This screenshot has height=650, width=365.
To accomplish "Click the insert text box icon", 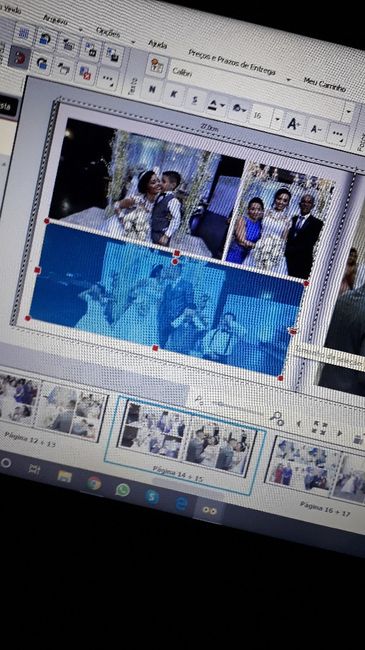I will click(x=157, y=65).
